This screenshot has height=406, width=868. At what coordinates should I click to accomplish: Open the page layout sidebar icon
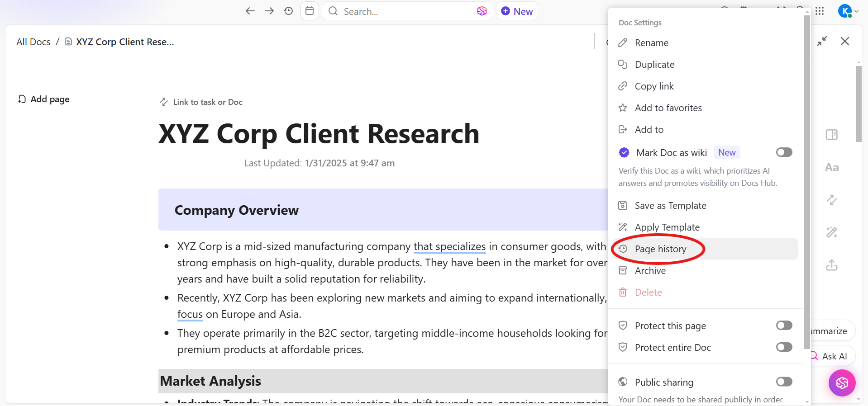[x=831, y=135]
